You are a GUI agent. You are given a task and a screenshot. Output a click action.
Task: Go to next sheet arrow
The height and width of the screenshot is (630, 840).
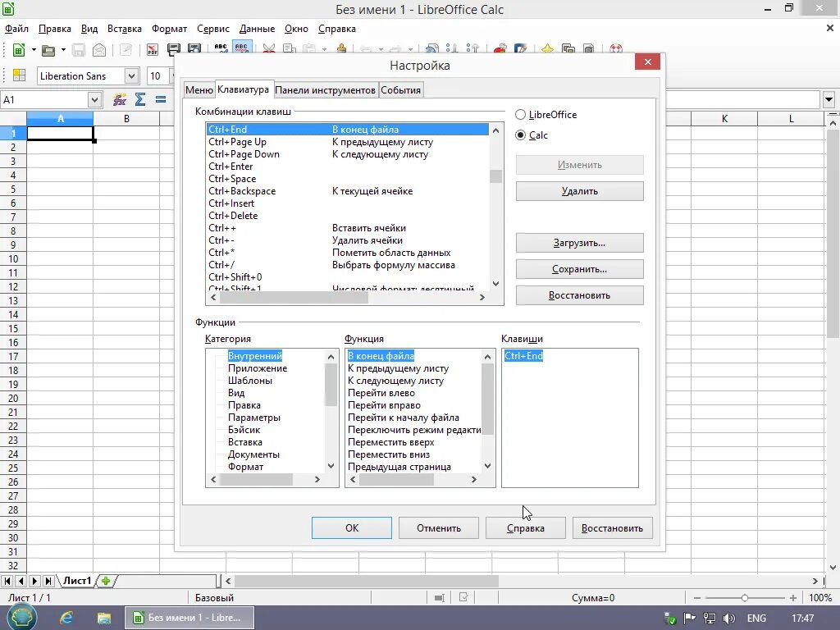(x=34, y=581)
